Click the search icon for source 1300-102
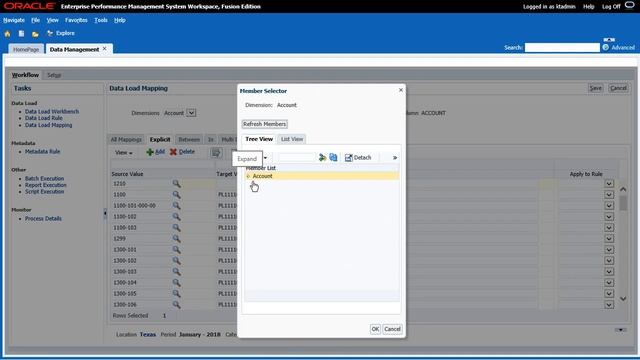The width and height of the screenshot is (640, 360). (176, 261)
